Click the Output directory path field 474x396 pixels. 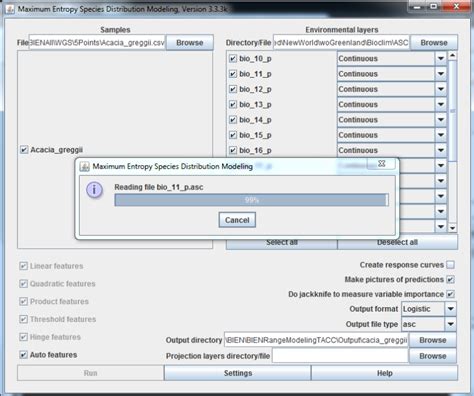coord(316,340)
